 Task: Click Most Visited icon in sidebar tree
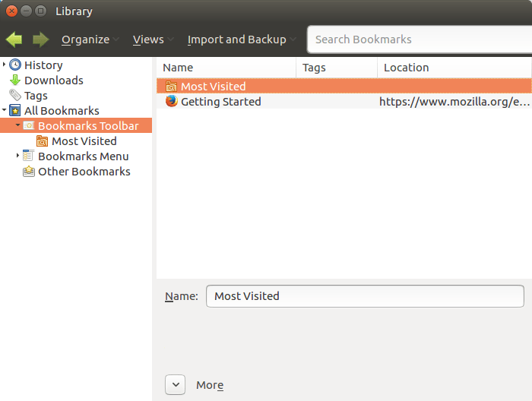[x=42, y=141]
